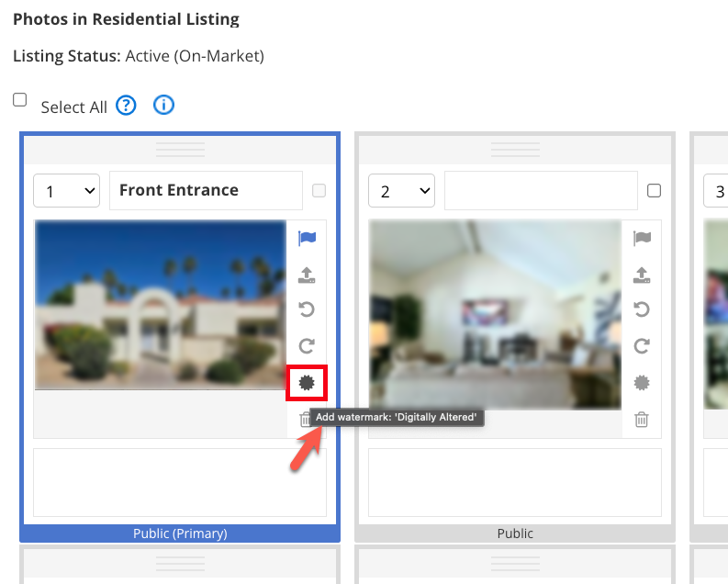Click the upload icon for photo 1
Image resolution: width=728 pixels, height=584 pixels.
(307, 275)
